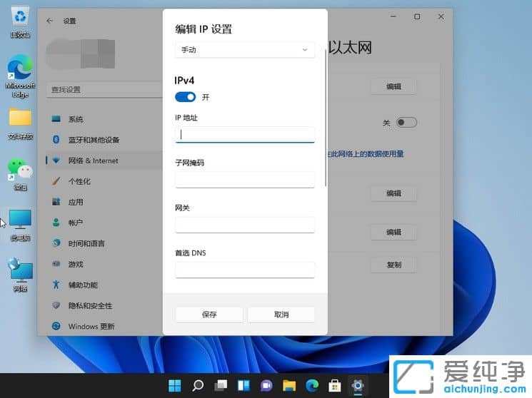Click the 网关 input field

pos(245,225)
